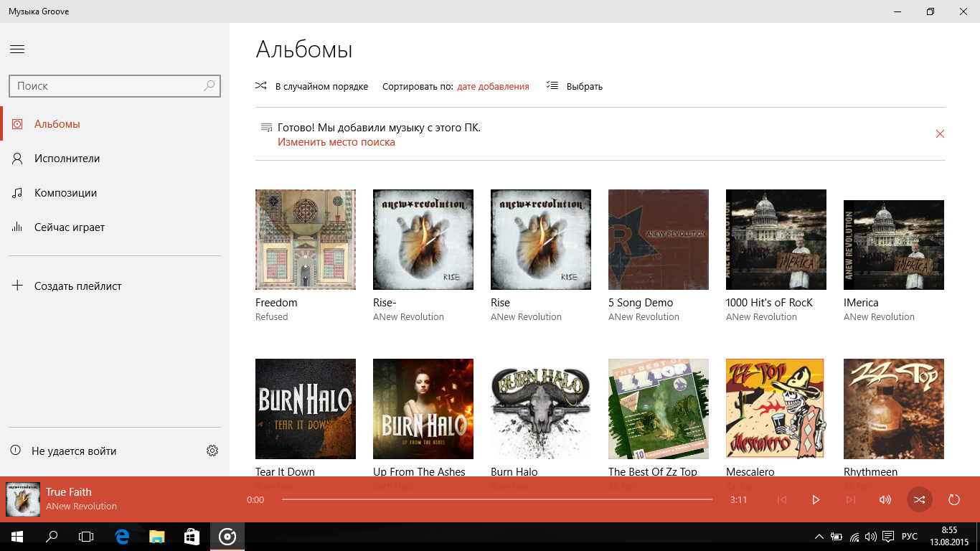
Task: Show hidden system tray icons
Action: tap(819, 537)
